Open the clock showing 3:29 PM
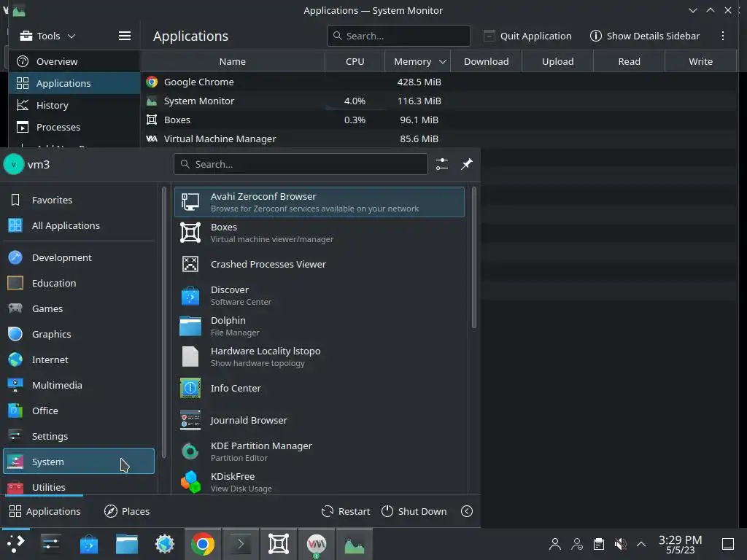747x560 pixels. tap(680, 544)
